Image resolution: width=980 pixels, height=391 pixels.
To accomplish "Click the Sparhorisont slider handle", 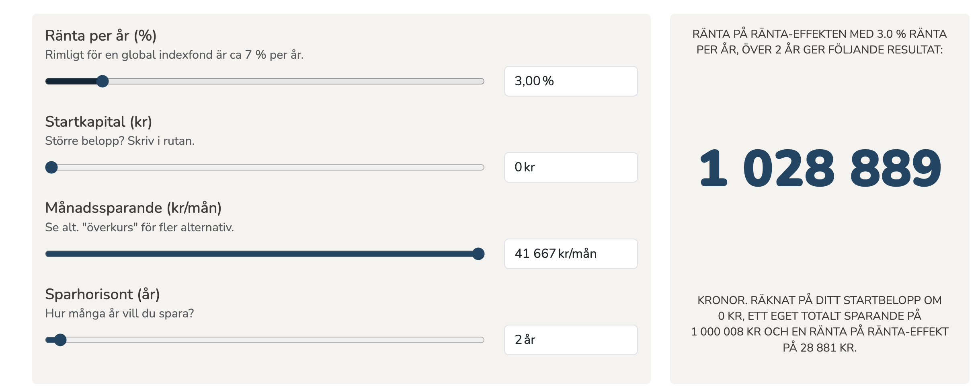I will point(60,340).
